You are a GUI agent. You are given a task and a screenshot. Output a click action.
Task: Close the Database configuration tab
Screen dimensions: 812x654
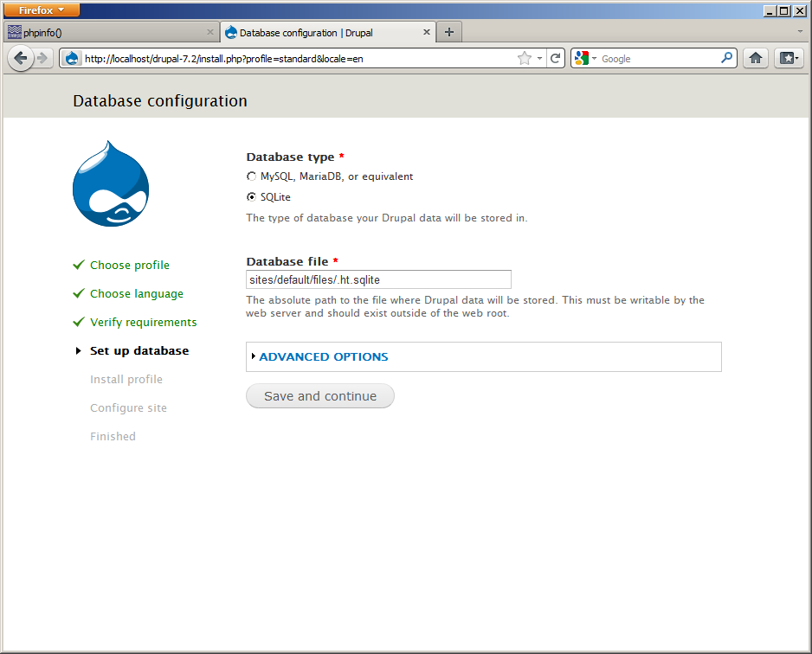point(426,32)
